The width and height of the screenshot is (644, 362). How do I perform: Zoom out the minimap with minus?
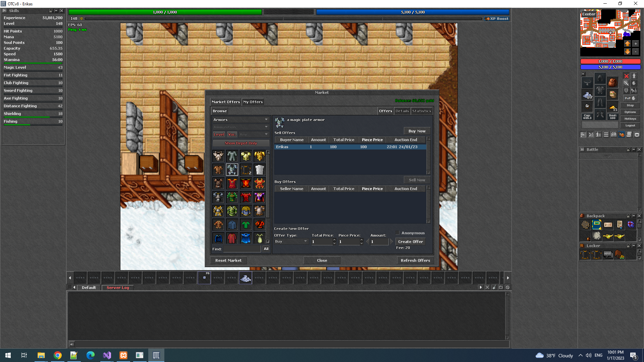click(x=636, y=52)
